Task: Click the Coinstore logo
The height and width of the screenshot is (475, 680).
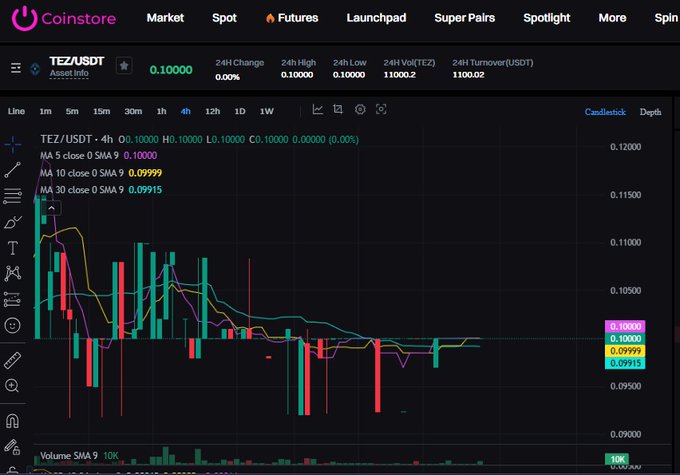Action: [x=64, y=18]
